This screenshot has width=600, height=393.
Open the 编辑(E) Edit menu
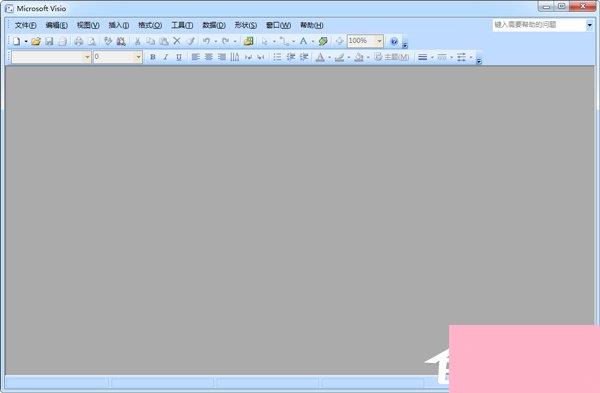[57, 25]
